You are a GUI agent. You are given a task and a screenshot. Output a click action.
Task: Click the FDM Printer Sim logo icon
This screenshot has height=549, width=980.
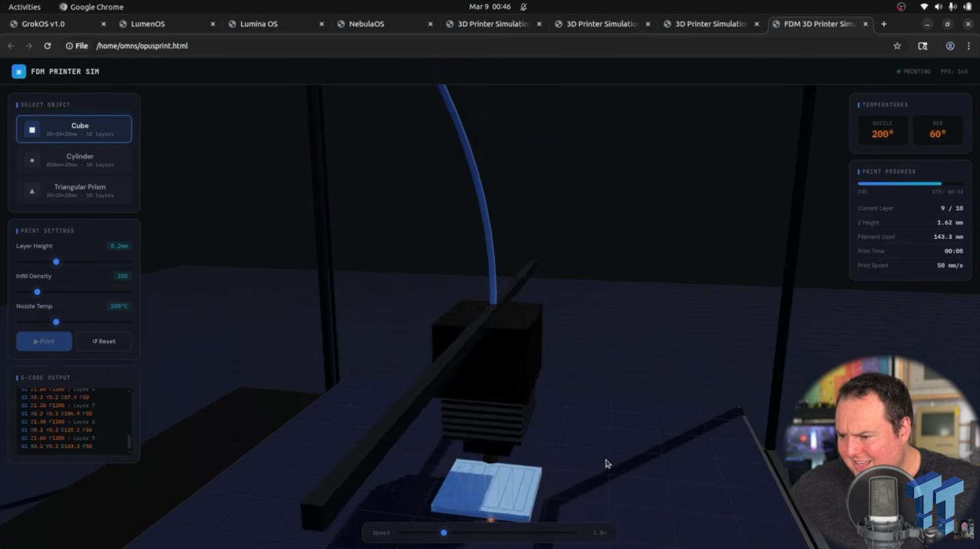19,71
